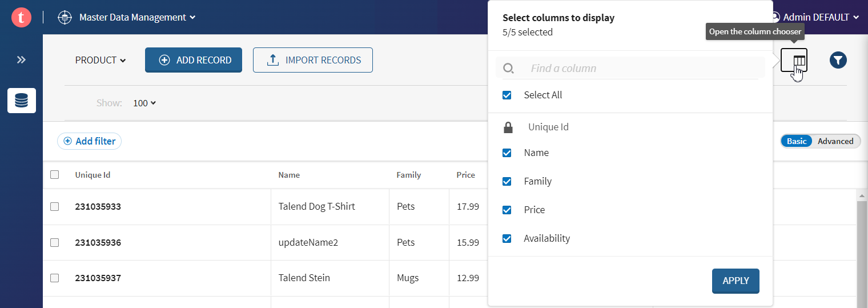Image resolution: width=868 pixels, height=308 pixels.
Task: Uncheck the Availability column checkbox
Action: pyautogui.click(x=507, y=239)
